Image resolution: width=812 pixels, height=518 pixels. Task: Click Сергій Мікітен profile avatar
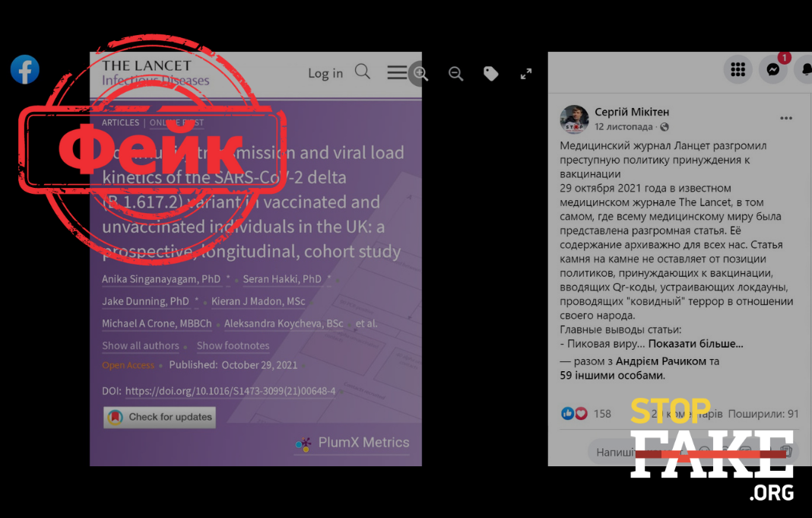(574, 119)
